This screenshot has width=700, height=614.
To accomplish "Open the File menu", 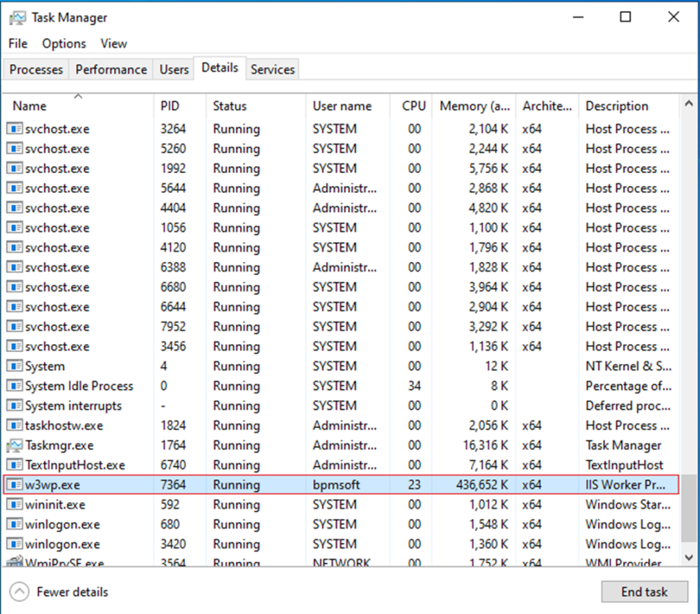I will pos(18,44).
